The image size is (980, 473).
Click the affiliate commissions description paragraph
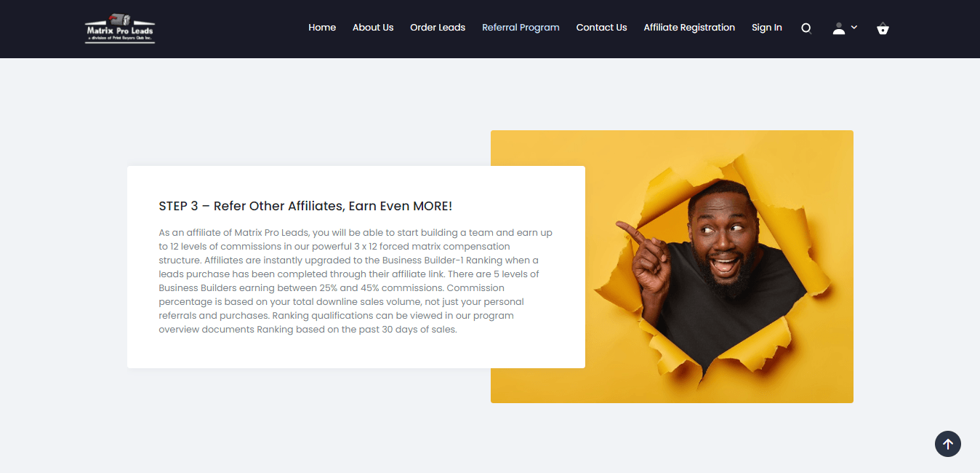[x=356, y=281]
